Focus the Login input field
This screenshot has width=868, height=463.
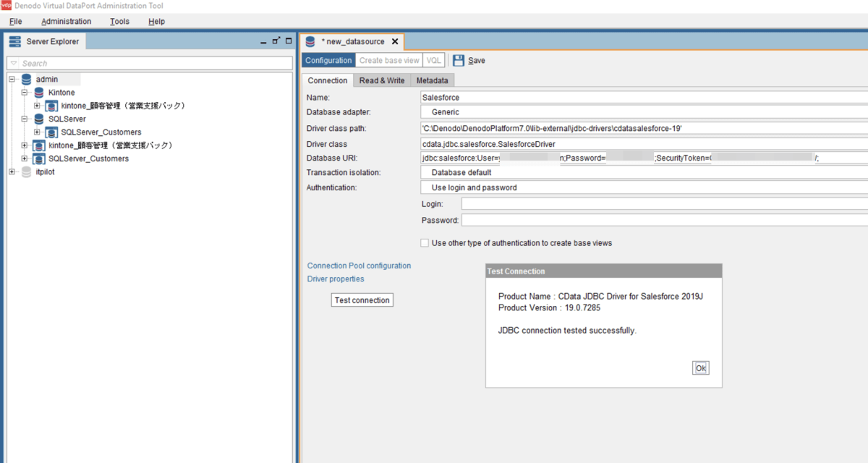pos(665,204)
